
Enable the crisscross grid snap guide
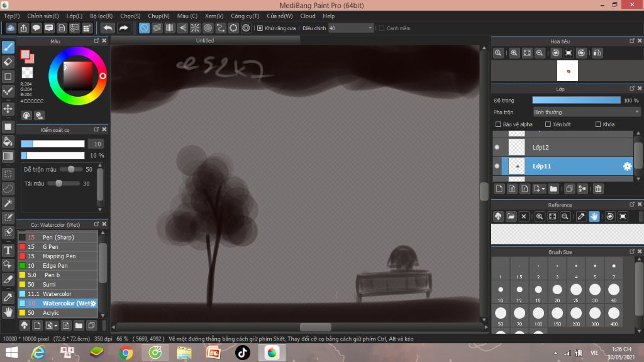170,28
